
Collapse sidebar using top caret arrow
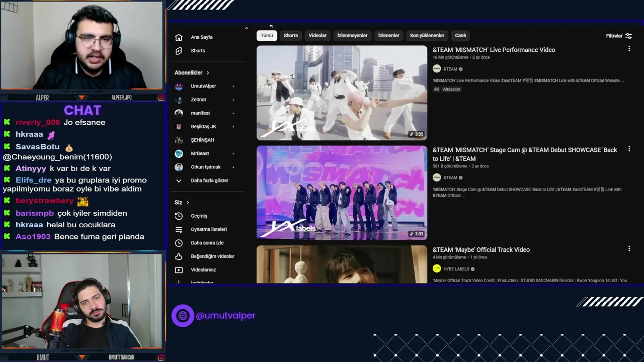click(247, 28)
